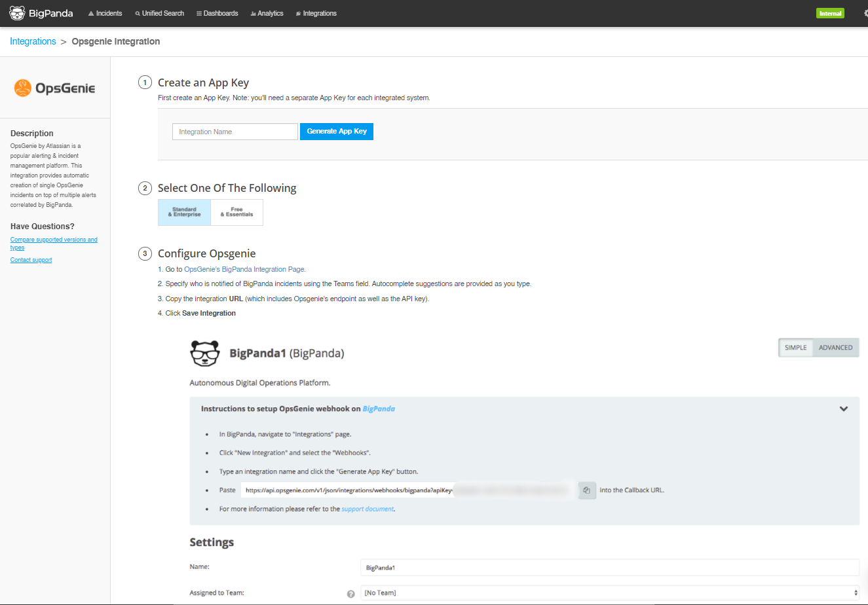
Task: Click the 'Create an App Key' heading
Action: coord(203,82)
